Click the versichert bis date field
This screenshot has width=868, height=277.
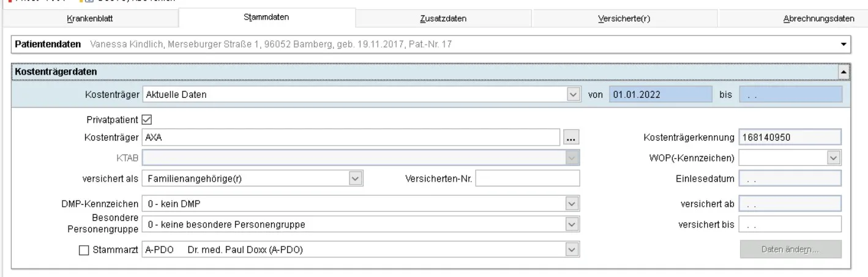[790, 224]
